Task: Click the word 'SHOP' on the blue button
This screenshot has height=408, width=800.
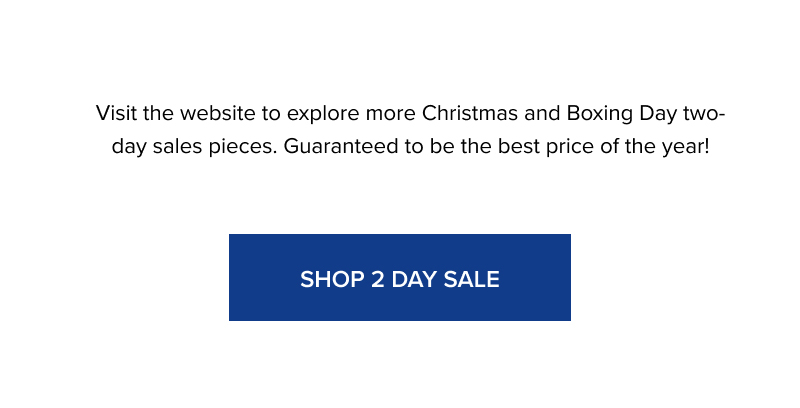Action: (332, 279)
